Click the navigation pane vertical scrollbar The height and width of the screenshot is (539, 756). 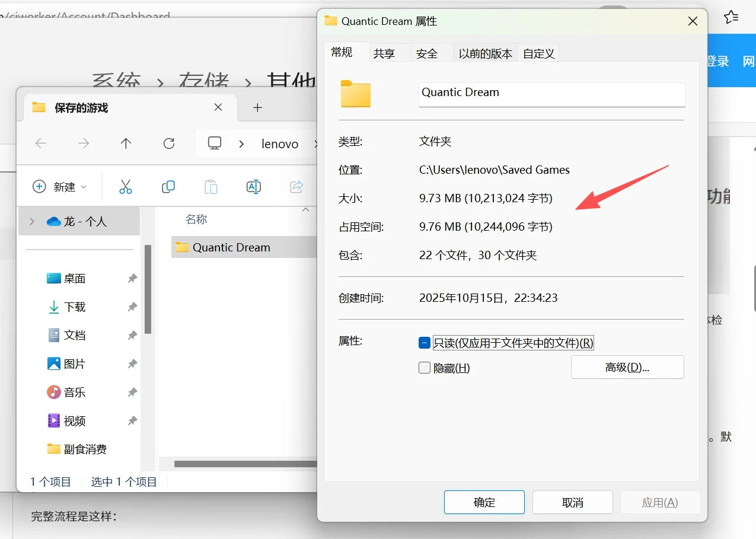point(148,289)
